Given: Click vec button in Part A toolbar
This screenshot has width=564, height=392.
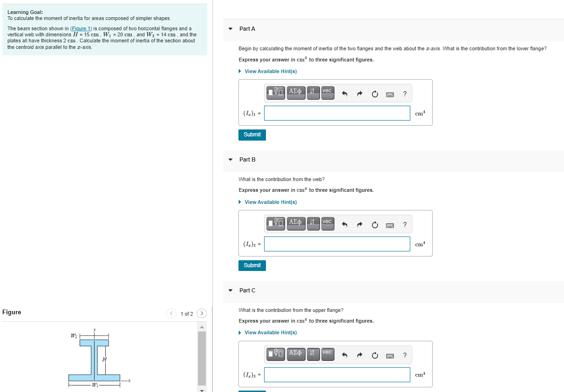Looking at the screenshot, I should pos(327,92).
